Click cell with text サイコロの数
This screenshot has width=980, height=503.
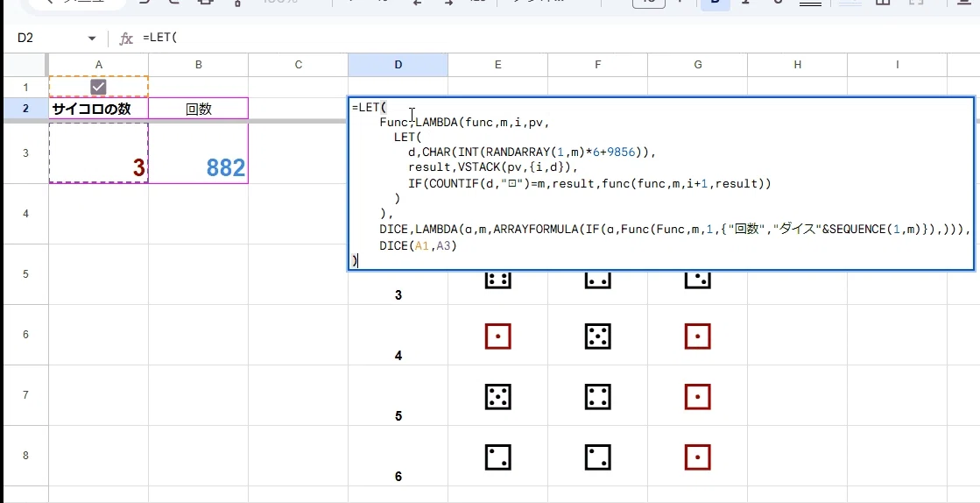[99, 109]
